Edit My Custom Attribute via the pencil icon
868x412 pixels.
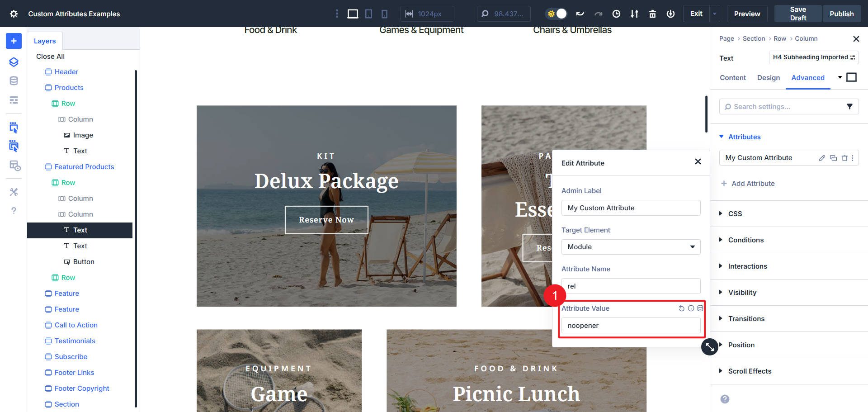821,158
